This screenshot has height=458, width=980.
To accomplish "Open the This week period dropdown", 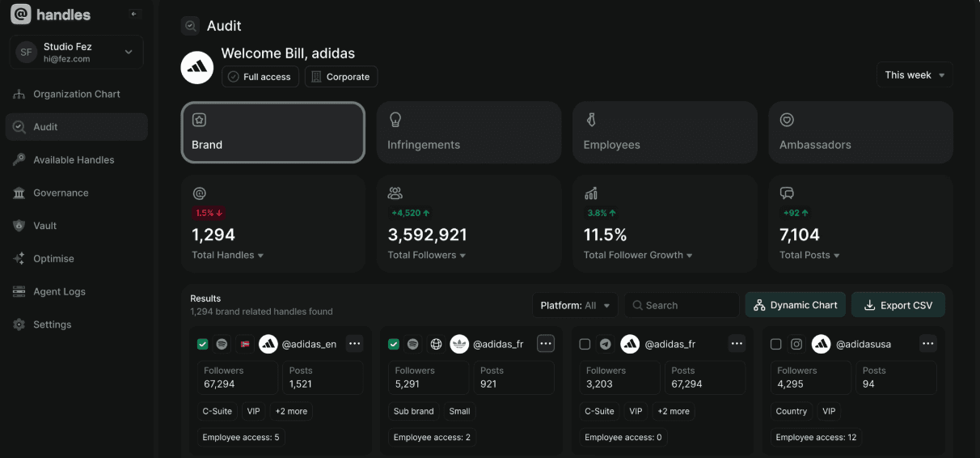I will pos(915,74).
